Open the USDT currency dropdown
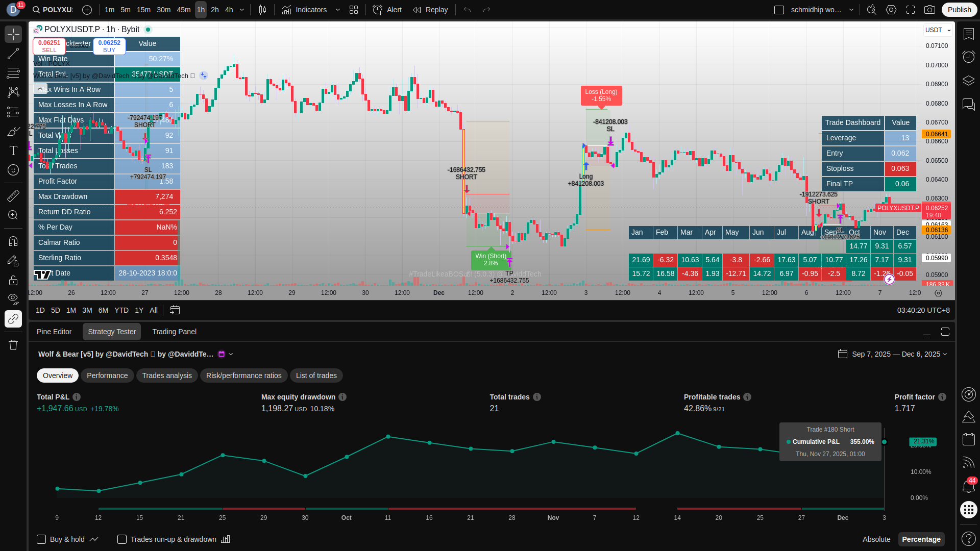This screenshot has width=980, height=551. pos(938,30)
